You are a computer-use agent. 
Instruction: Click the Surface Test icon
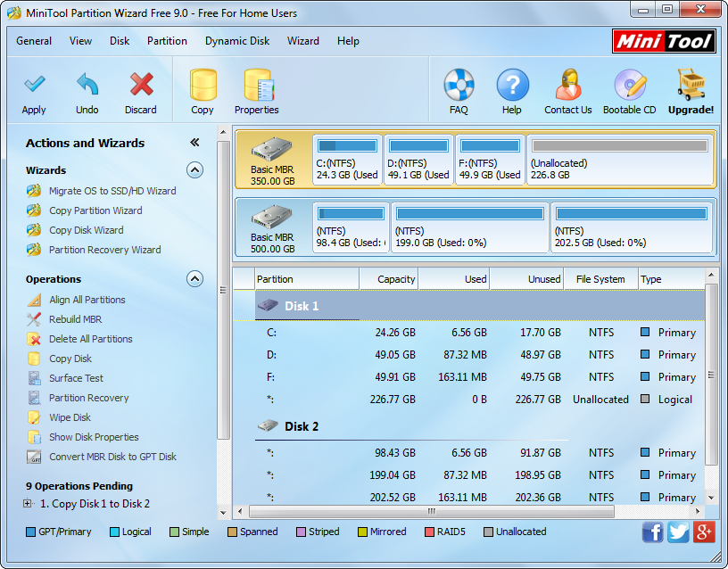(x=34, y=378)
